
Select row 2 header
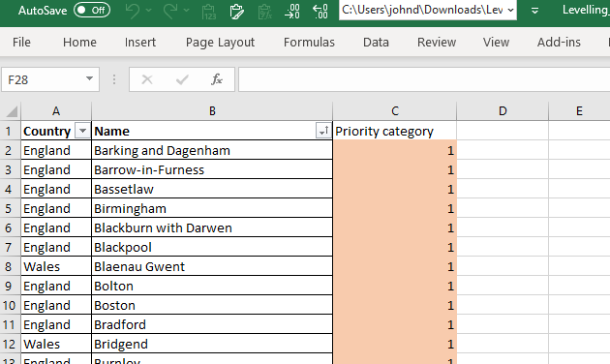point(10,150)
